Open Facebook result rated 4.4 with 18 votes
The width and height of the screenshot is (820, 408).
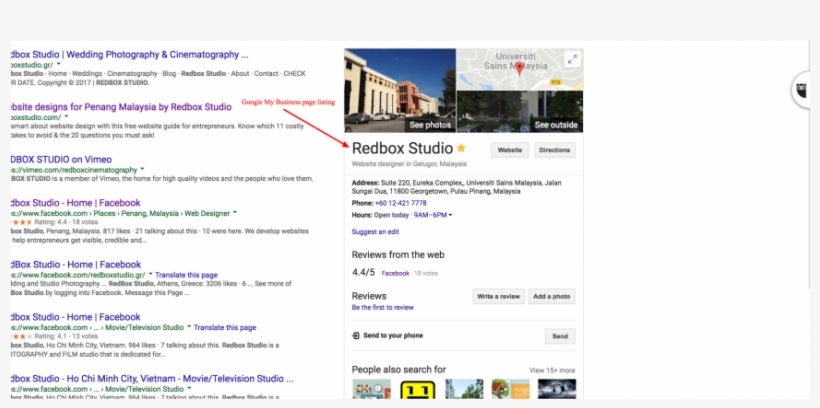pos(76,203)
